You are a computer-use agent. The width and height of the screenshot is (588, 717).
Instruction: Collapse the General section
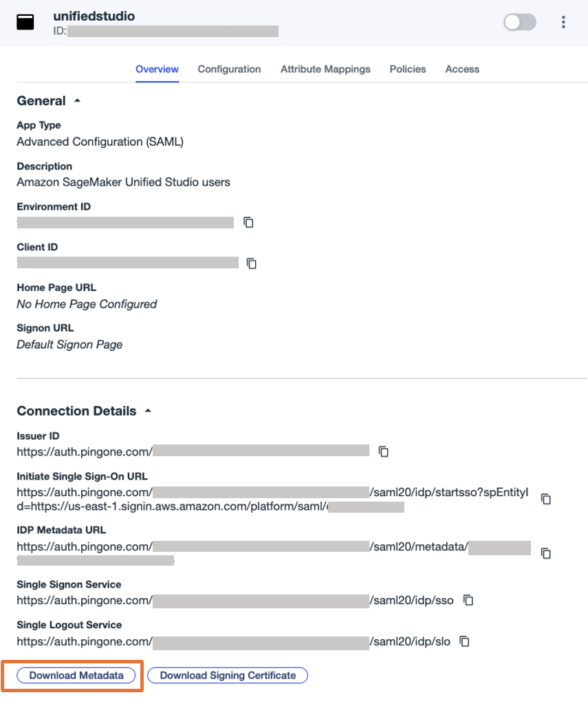tap(76, 100)
